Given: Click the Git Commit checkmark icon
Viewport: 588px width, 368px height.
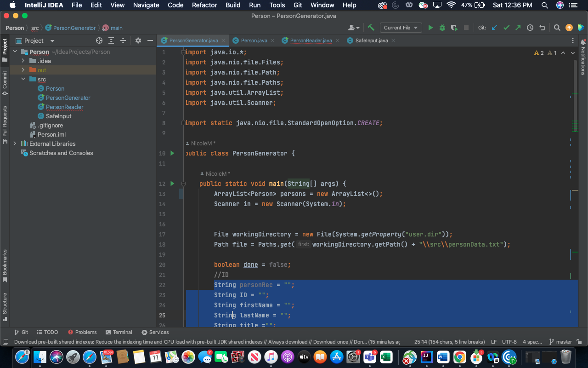Looking at the screenshot, I should [x=506, y=28].
